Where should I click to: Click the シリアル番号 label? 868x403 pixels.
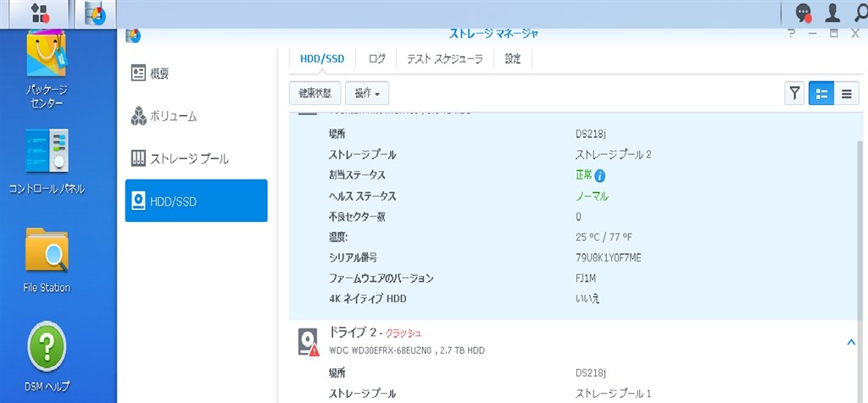353,257
